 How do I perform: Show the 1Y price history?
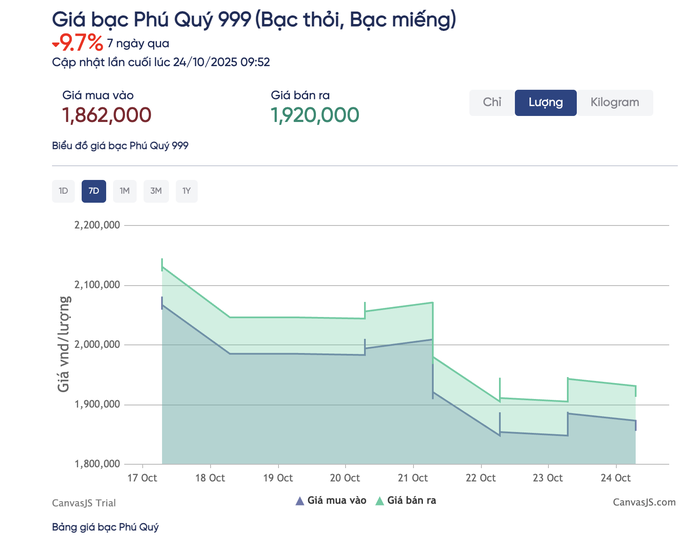(186, 190)
